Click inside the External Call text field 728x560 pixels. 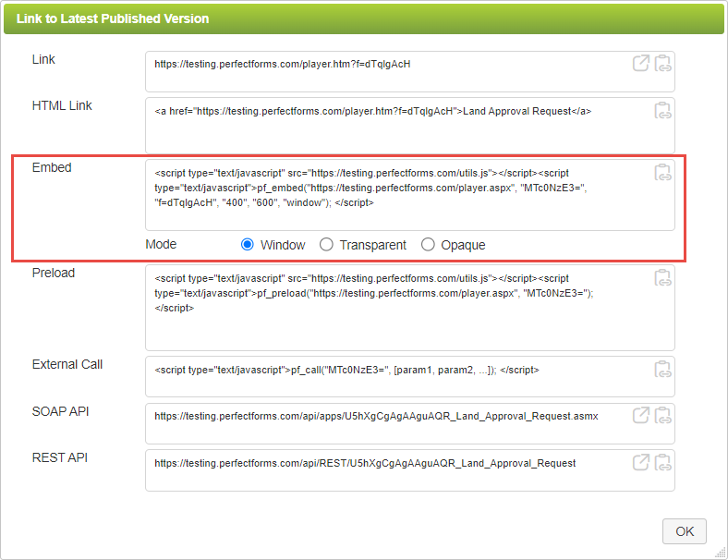(410, 377)
